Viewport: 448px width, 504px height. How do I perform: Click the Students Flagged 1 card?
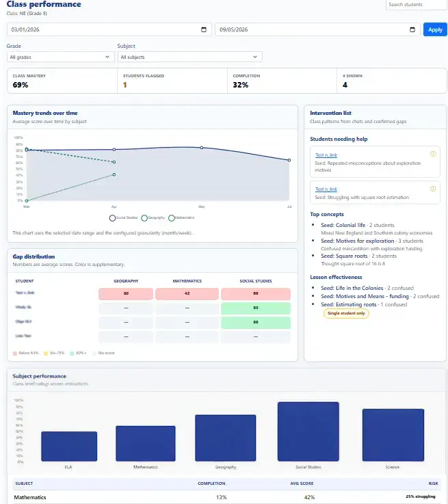click(172, 81)
